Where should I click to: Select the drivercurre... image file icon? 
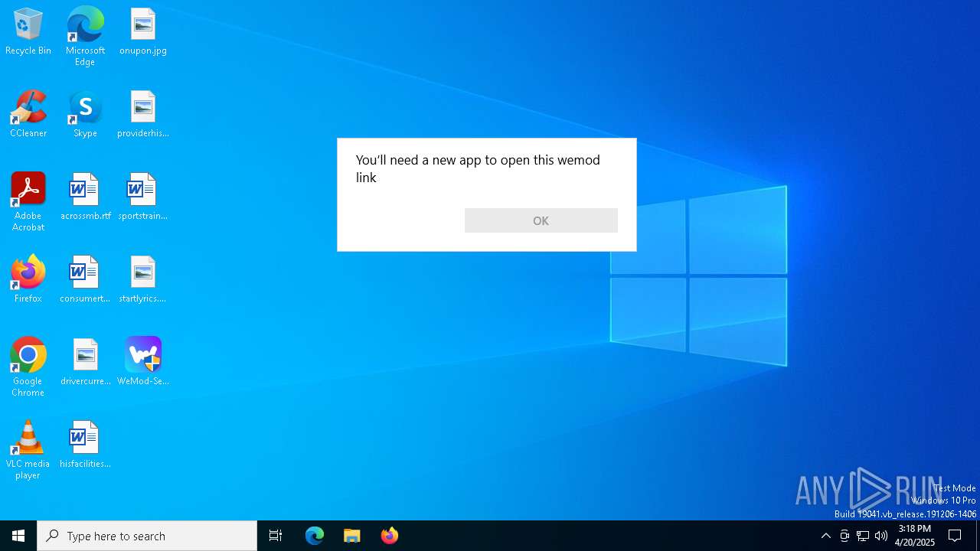(x=85, y=362)
